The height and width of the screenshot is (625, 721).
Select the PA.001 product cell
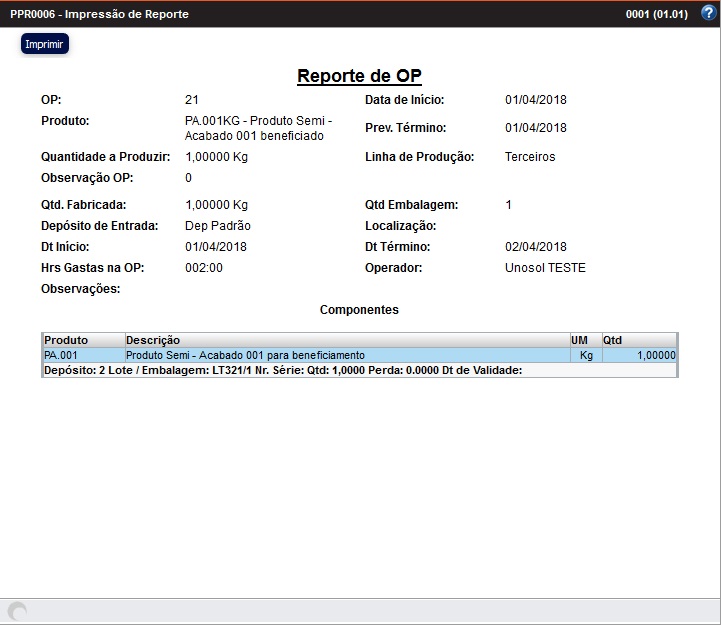click(83, 355)
